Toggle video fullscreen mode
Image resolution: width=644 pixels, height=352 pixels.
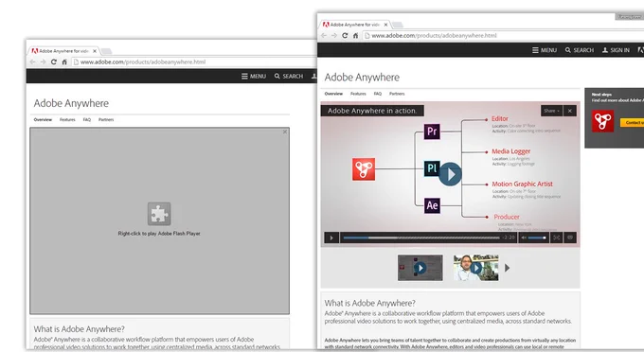coord(557,238)
